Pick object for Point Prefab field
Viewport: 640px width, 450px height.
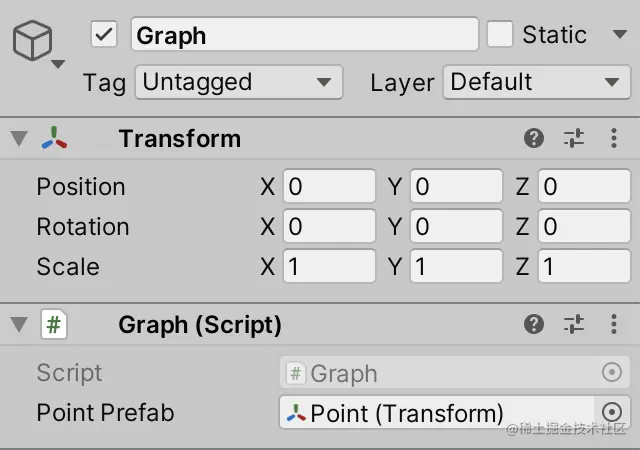pyautogui.click(x=612, y=412)
